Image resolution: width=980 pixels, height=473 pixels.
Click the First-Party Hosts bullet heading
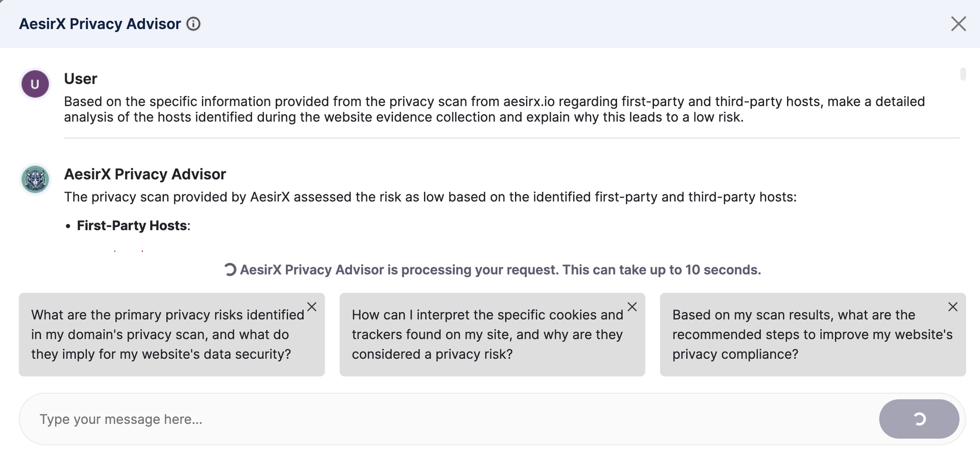(132, 226)
